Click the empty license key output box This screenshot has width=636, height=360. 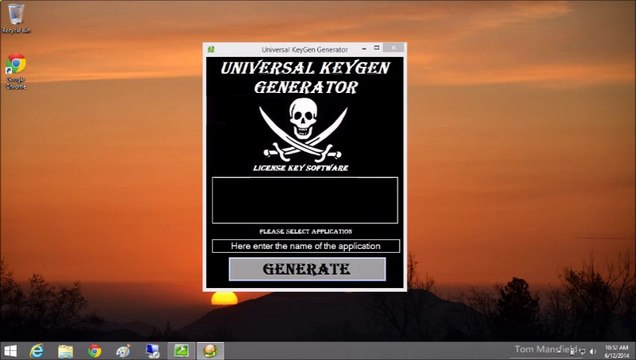305,200
